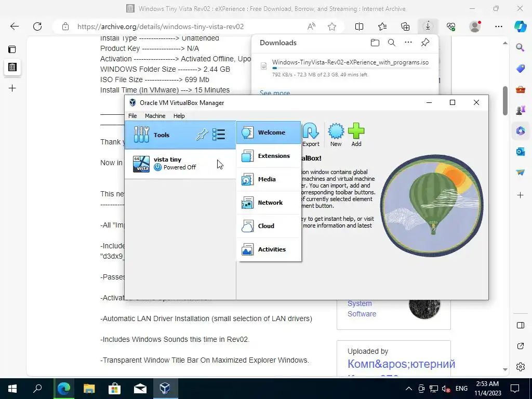Click the Windows-TinyVista ISO download entry
Viewport: 532px width, 399px height.
[x=345, y=68]
